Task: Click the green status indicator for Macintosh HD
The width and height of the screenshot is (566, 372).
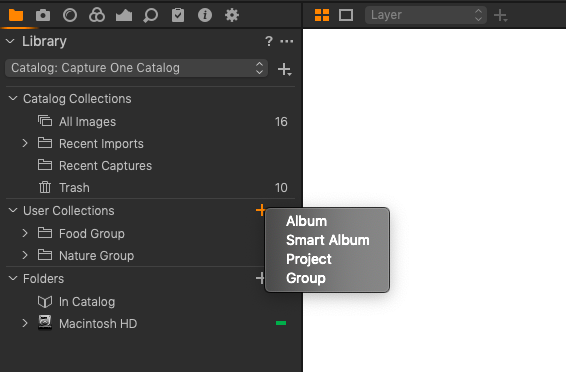Action: pyautogui.click(x=281, y=323)
